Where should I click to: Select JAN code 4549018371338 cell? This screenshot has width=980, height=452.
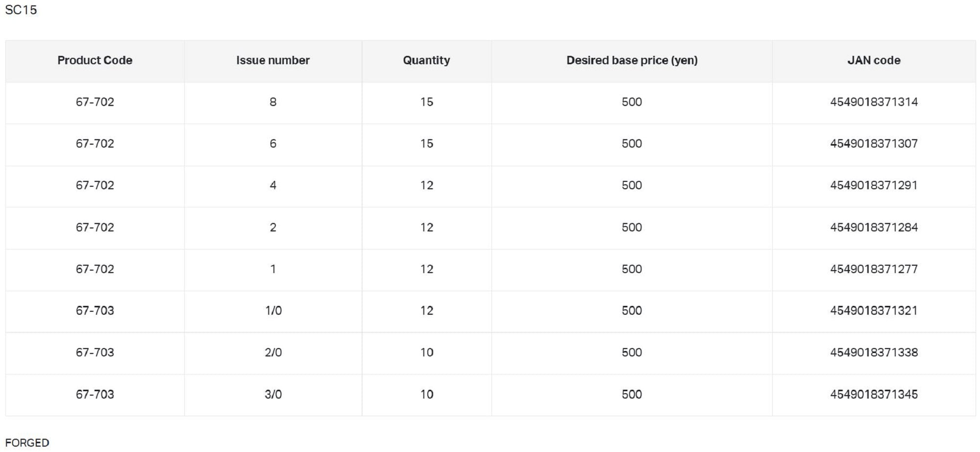coord(874,352)
